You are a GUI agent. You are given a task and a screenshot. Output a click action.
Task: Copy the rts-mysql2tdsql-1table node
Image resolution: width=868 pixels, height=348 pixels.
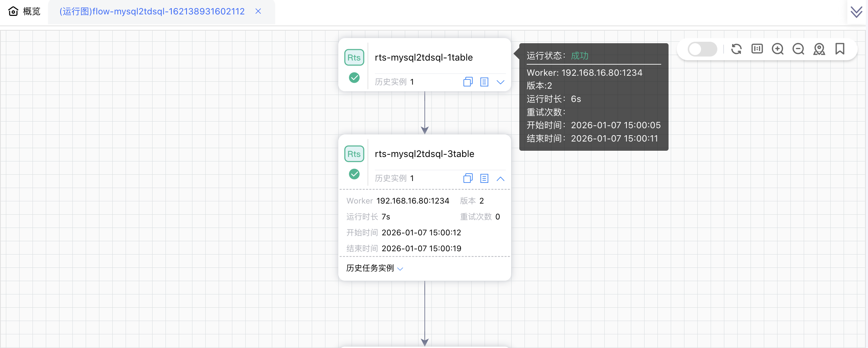click(x=468, y=82)
